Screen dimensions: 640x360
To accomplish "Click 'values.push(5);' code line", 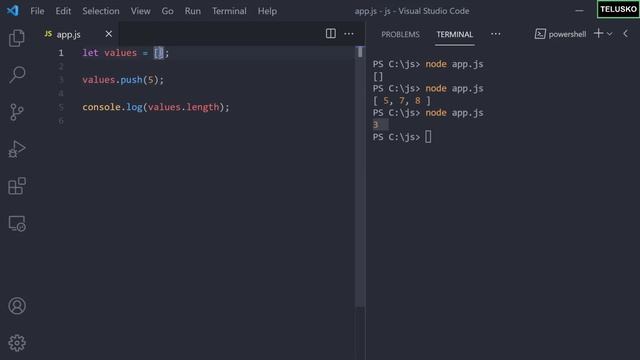I will click(123, 80).
